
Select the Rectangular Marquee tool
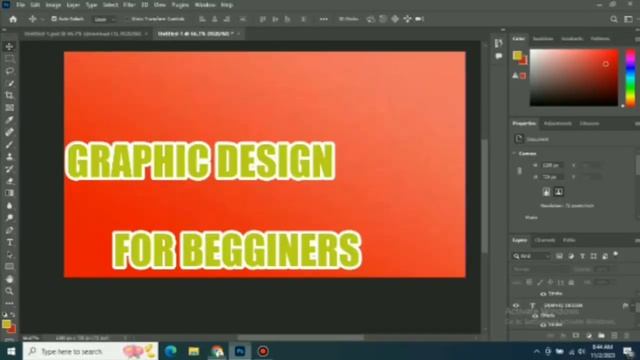click(x=9, y=59)
